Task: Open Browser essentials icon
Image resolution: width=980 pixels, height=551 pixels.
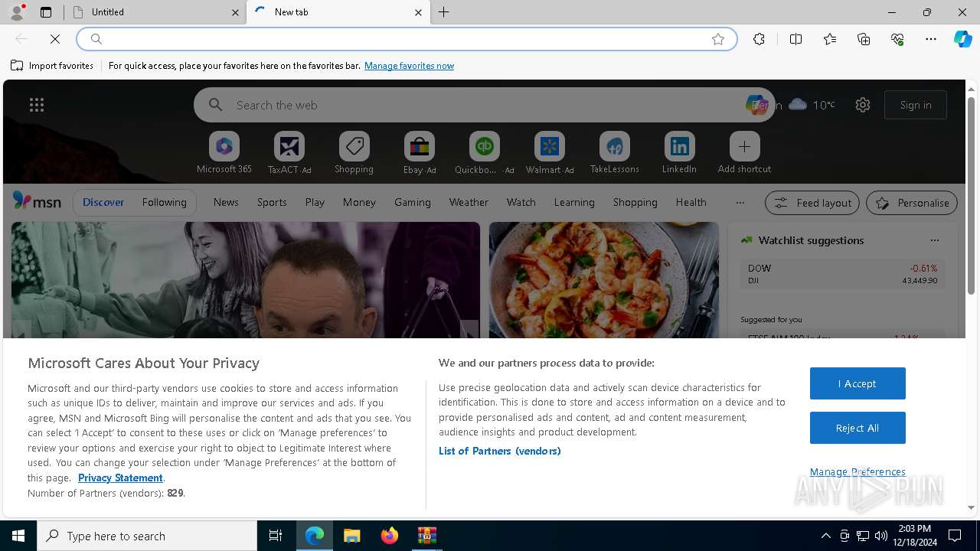Action: [x=897, y=39]
